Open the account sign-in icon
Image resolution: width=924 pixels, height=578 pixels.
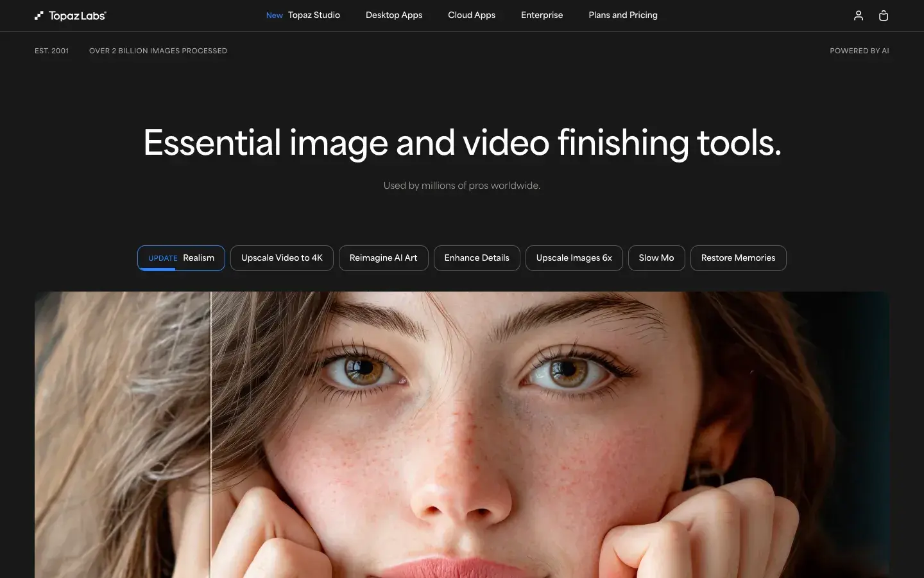(x=858, y=15)
